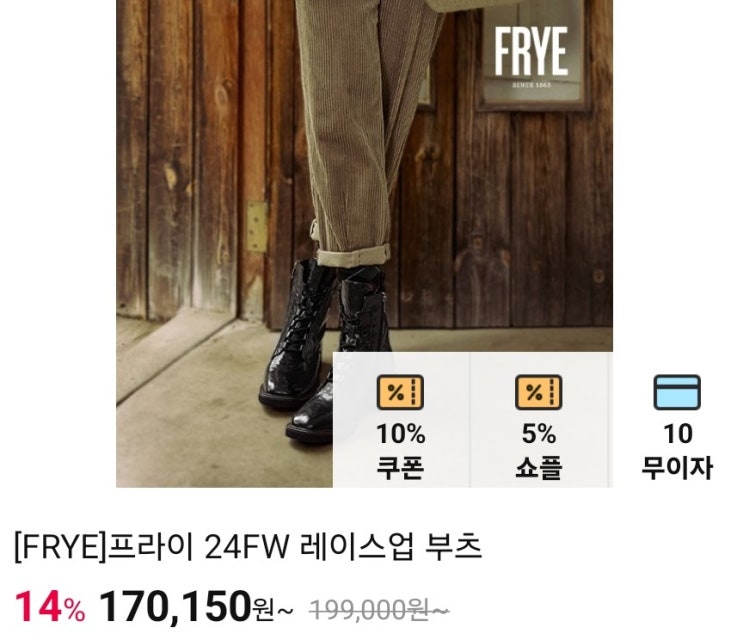Tap the 5% 쇼플 ticket icon
743x640 pixels.
[x=539, y=392]
